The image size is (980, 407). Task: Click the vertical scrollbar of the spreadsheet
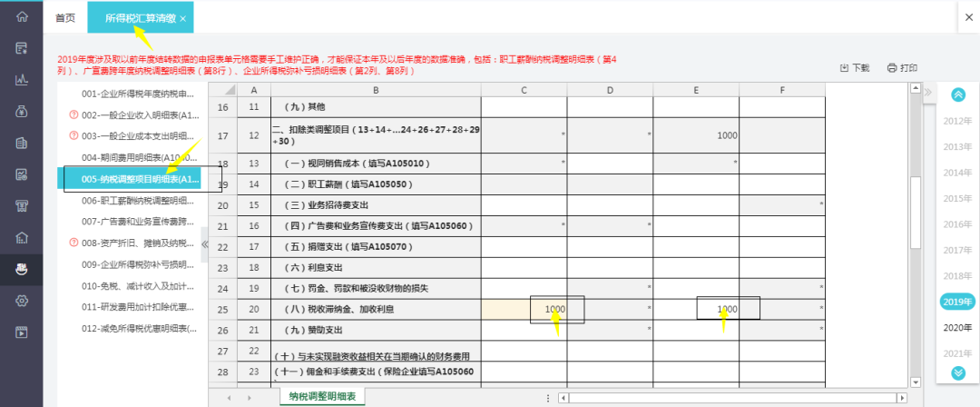tap(916, 227)
